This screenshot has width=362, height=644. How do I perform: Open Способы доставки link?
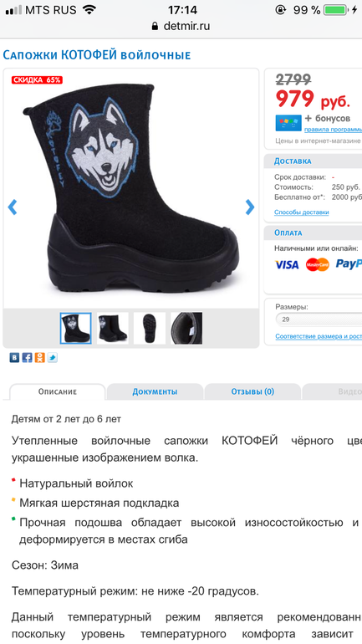coord(302,212)
